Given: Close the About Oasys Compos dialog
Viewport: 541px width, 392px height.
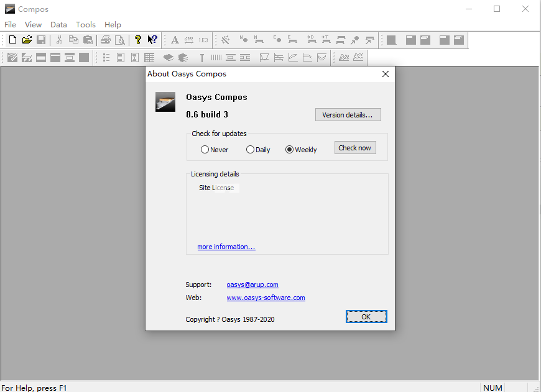Looking at the screenshot, I should click(x=386, y=74).
